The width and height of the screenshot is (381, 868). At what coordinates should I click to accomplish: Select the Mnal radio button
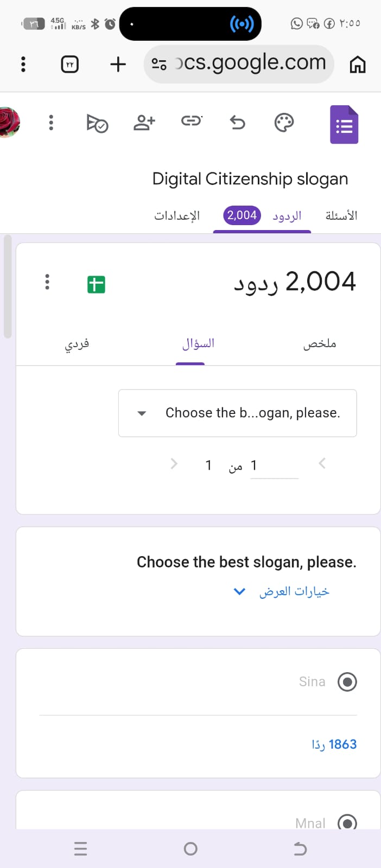pyautogui.click(x=347, y=823)
